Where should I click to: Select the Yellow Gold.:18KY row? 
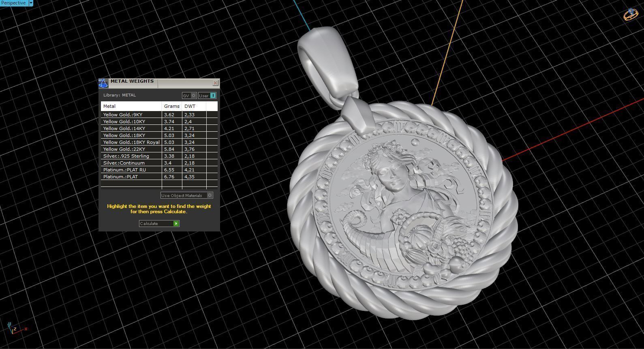[159, 135]
